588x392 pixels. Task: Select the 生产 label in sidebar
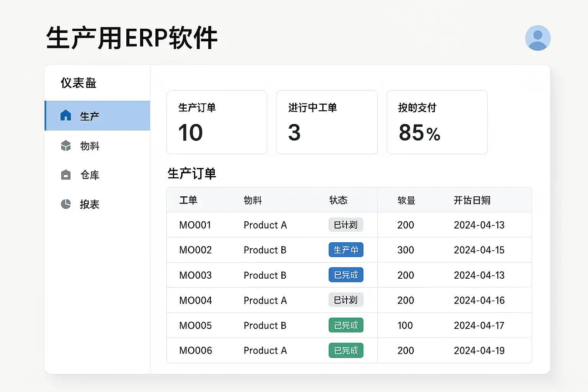click(x=90, y=116)
